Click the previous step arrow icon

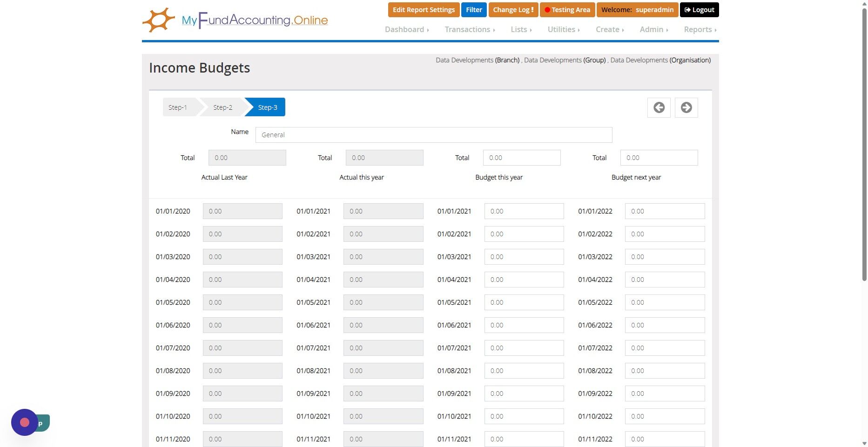(659, 107)
